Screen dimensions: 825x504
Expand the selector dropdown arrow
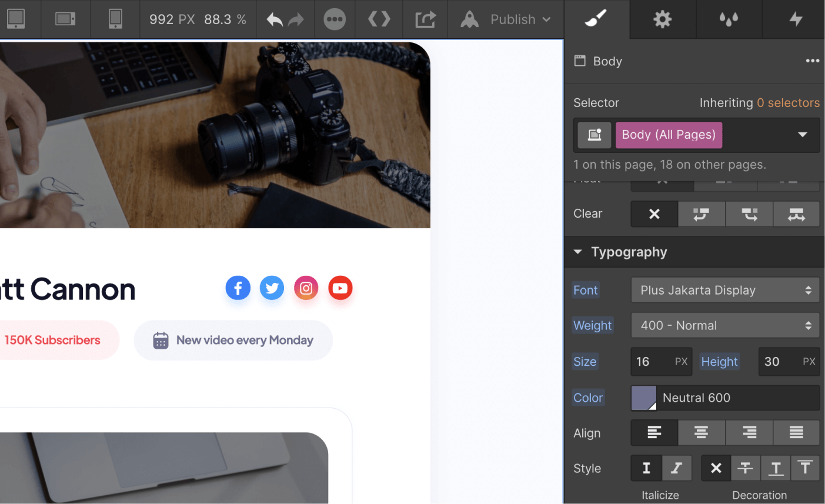[x=802, y=135]
